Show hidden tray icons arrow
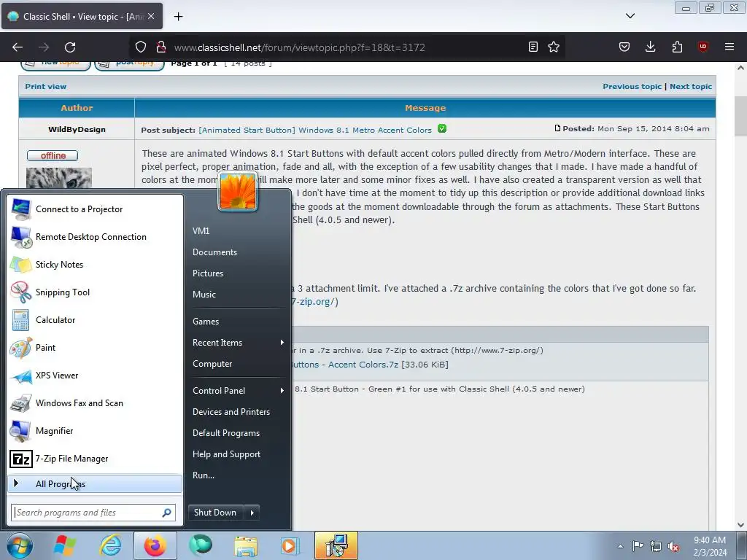This screenshot has height=560, width=747. click(x=620, y=547)
